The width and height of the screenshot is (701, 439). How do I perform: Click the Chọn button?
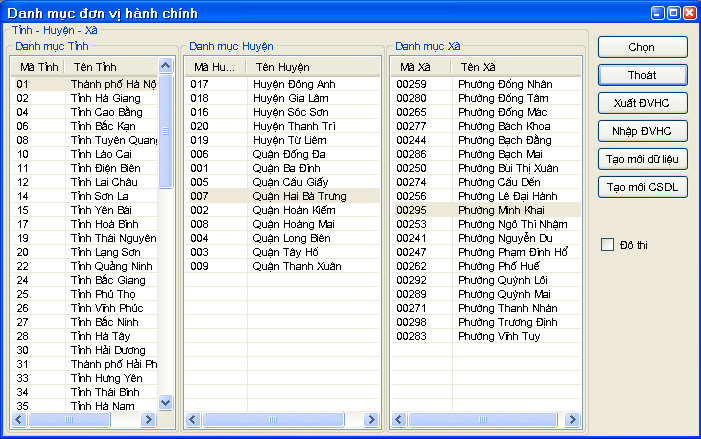click(642, 47)
